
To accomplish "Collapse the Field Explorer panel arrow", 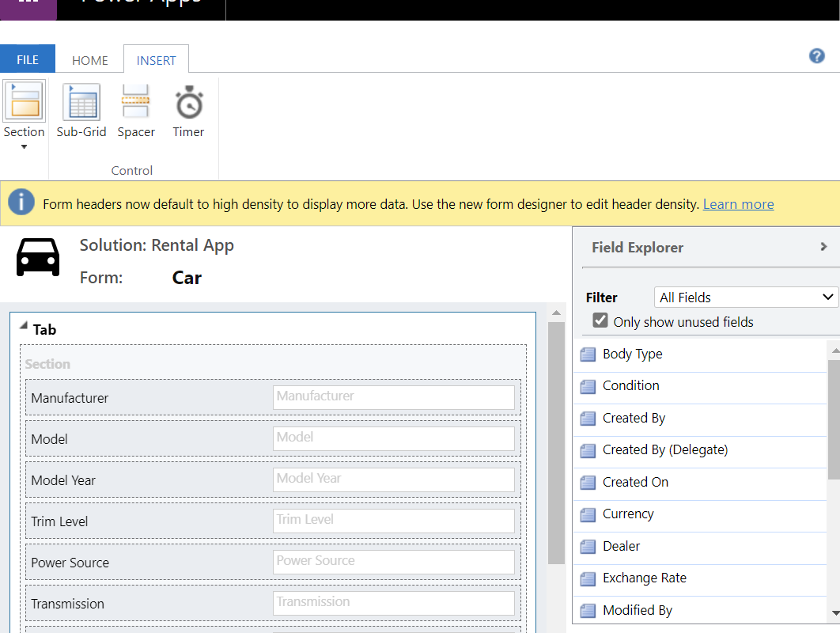I will pos(823,247).
